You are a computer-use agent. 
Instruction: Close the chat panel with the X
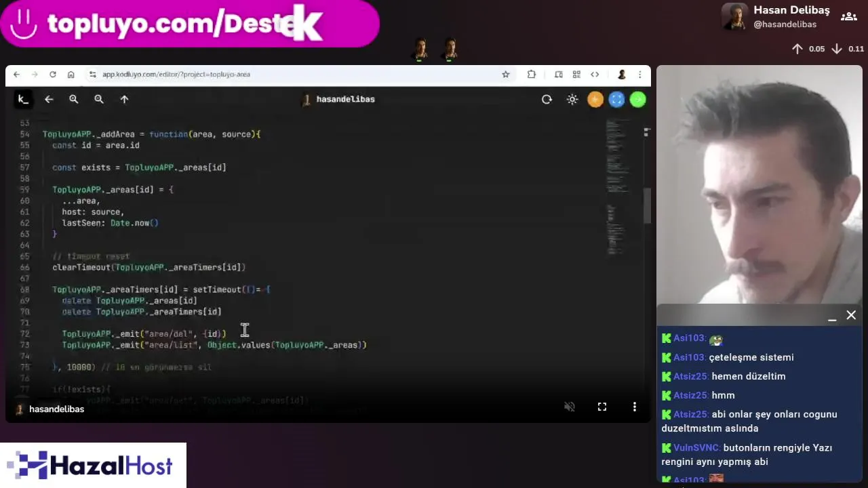[851, 315]
